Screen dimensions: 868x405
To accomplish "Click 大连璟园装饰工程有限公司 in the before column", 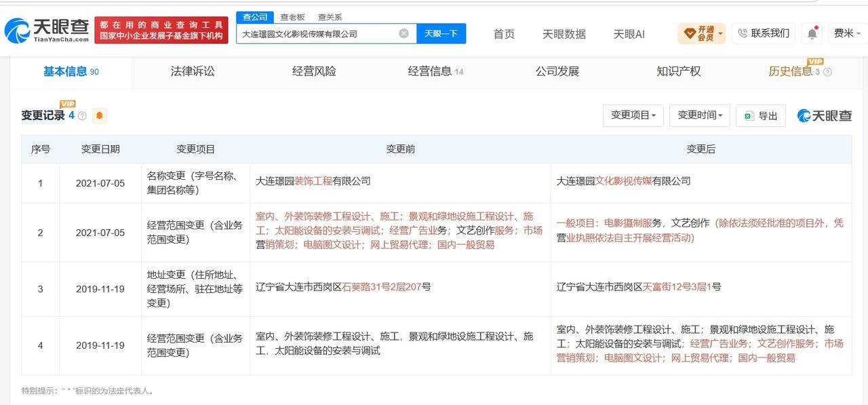I will coord(313,181).
